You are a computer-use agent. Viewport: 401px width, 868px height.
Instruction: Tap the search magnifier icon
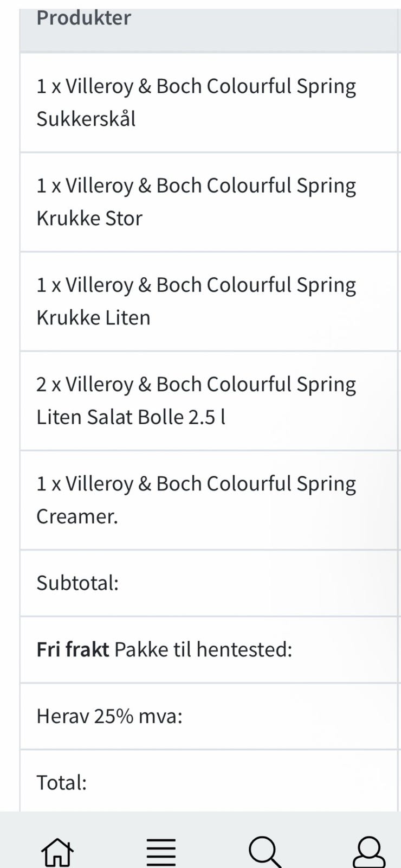coord(264,851)
